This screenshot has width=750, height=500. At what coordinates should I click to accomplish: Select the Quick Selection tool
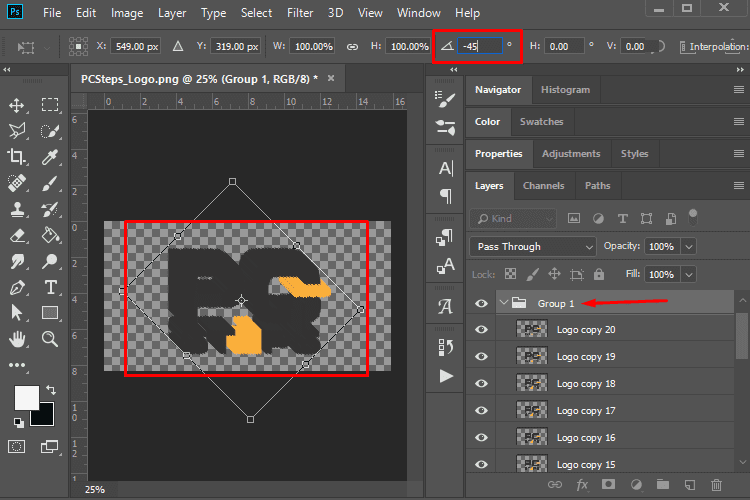[50, 131]
